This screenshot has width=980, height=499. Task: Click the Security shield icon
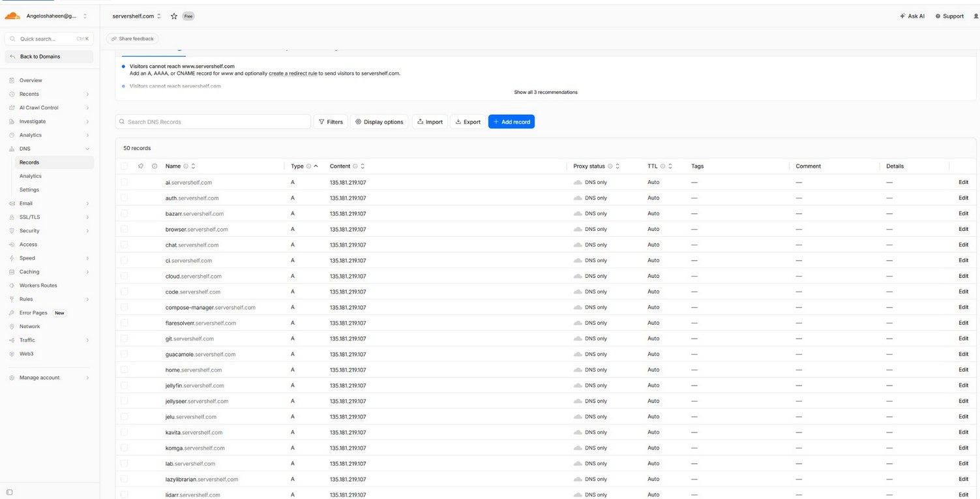tap(12, 231)
